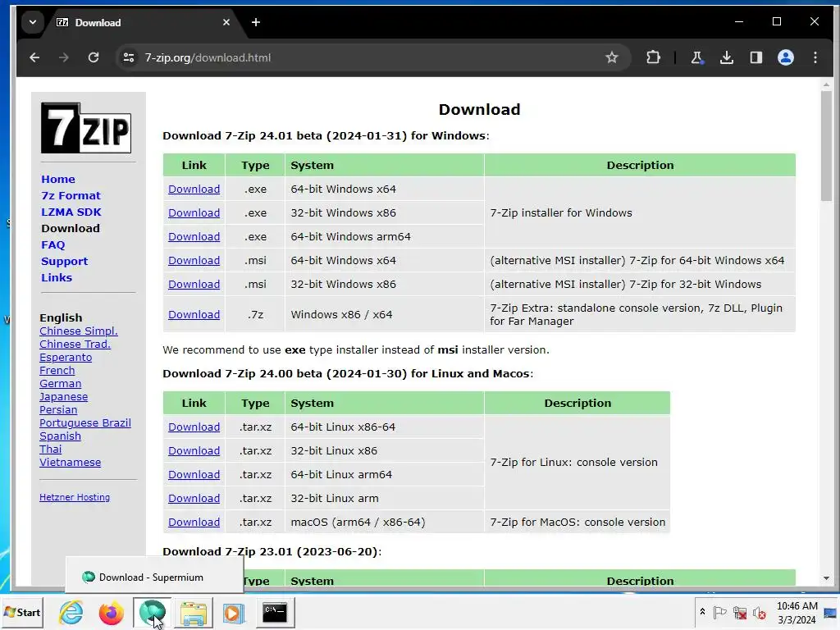Switch language to Spanish
This screenshot has height=630, width=840.
point(60,436)
